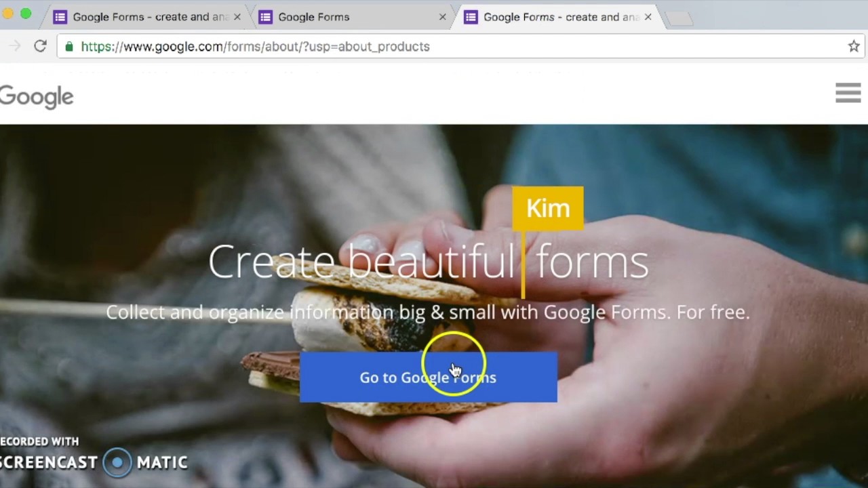Viewport: 868px width, 488px height.
Task: Close the middle "Google Forms" tab
Action: (x=442, y=17)
